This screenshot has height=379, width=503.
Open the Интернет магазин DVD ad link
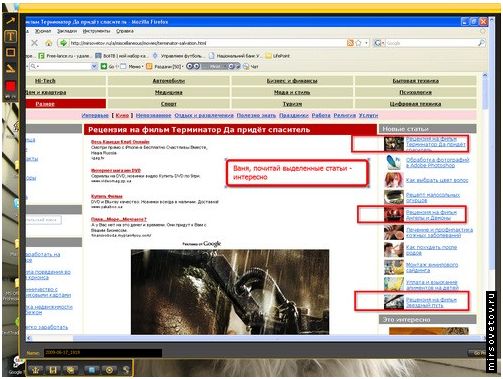(116, 170)
